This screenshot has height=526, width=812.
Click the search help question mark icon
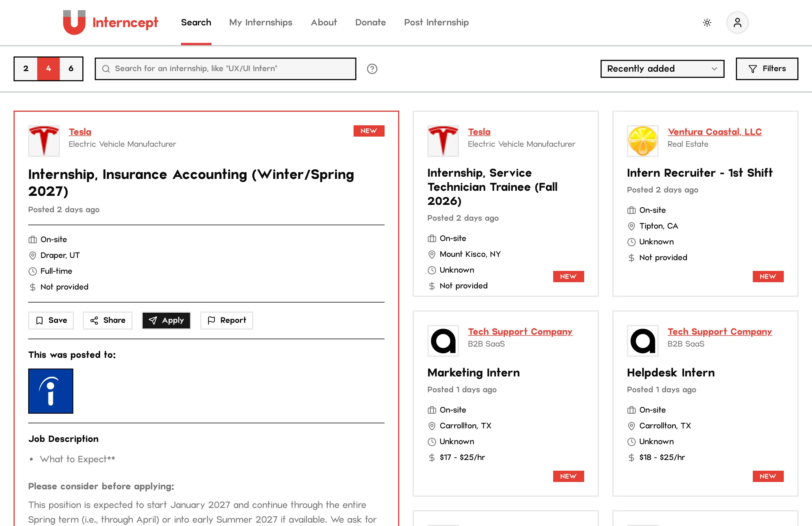(372, 69)
